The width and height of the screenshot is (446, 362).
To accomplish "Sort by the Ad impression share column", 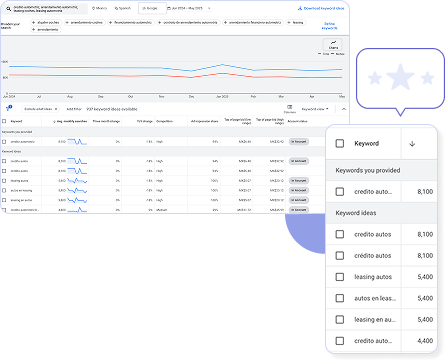I will point(204,121).
